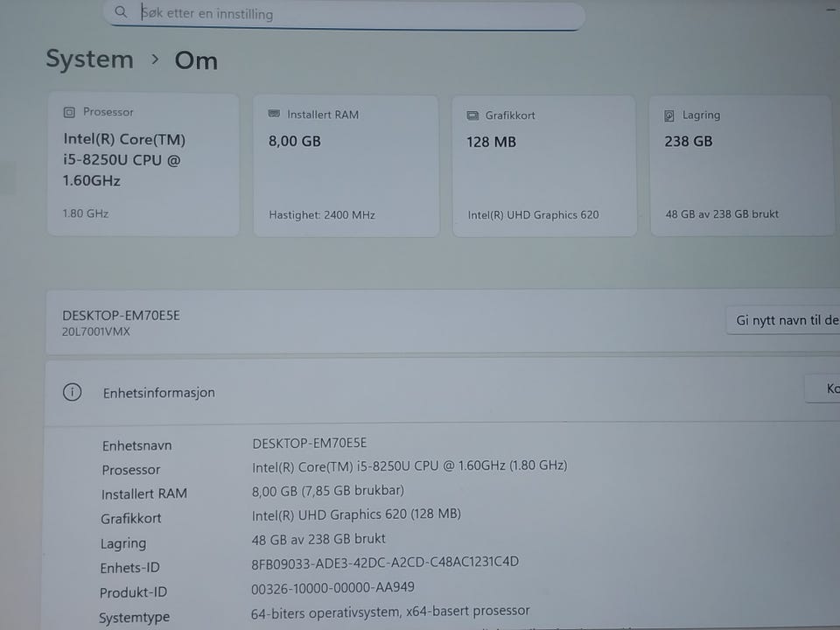
Task: Open the Grafikkort 128 MB card
Action: point(544,165)
